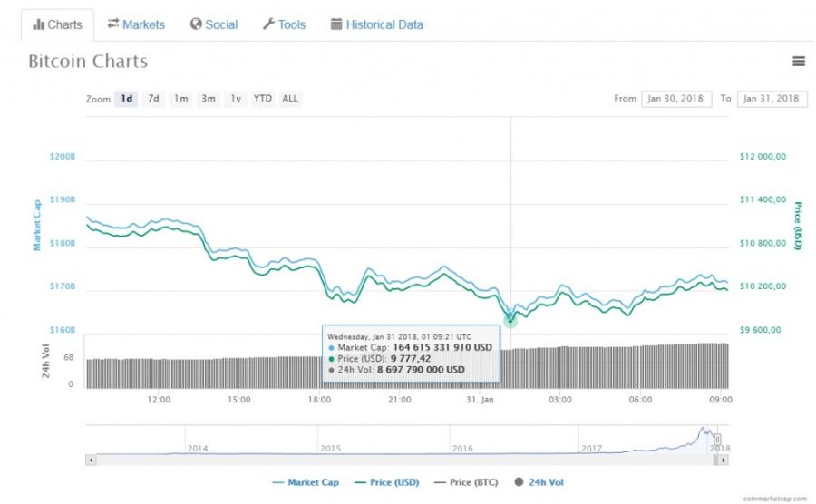Click the navigator right scroll arrow
The image size is (816, 504).
(x=723, y=460)
